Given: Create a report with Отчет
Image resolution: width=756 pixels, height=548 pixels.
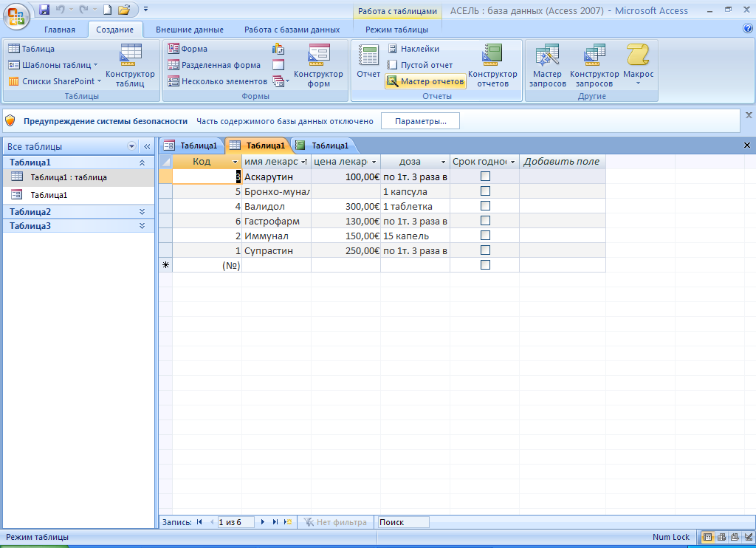Looking at the screenshot, I should coord(368,61).
